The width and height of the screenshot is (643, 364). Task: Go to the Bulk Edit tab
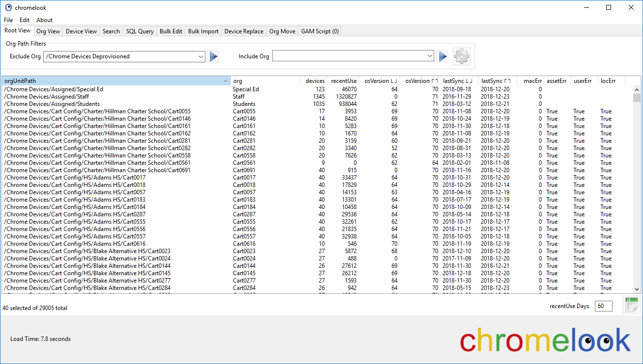coord(171,31)
